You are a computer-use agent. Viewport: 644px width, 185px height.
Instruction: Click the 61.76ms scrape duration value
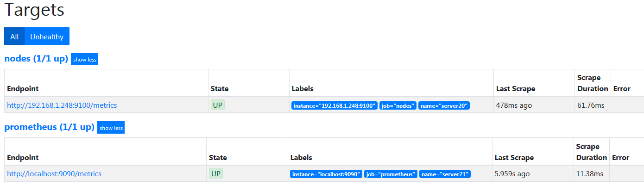coord(591,105)
